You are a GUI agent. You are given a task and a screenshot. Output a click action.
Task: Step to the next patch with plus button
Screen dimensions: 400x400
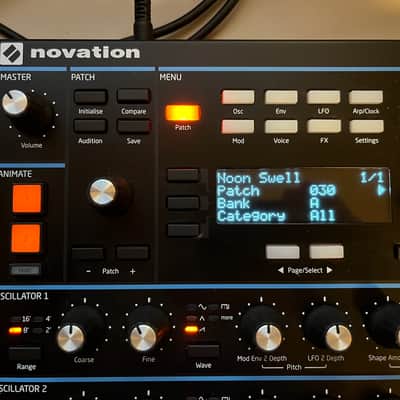pos(132,253)
